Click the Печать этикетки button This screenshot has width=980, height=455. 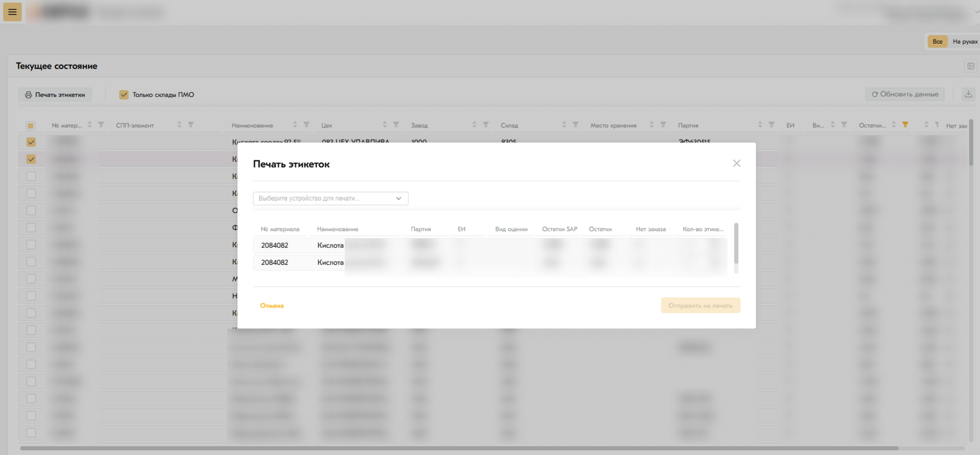click(x=55, y=94)
